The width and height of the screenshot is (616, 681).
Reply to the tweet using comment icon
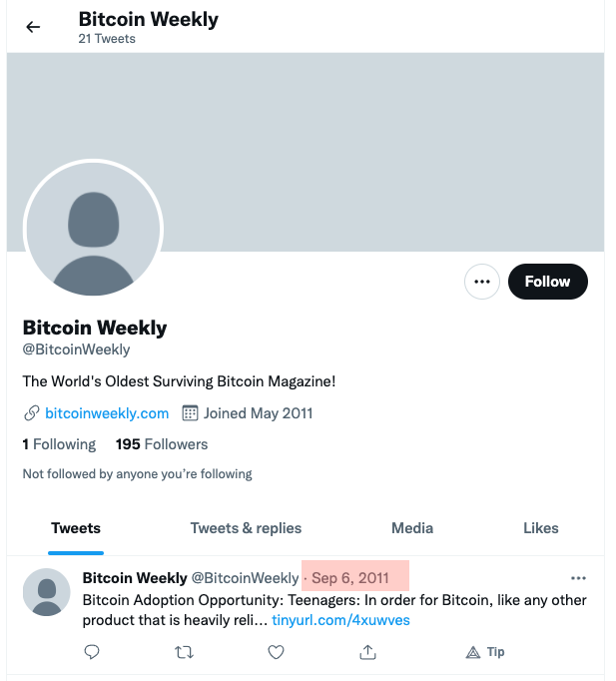pos(92,652)
